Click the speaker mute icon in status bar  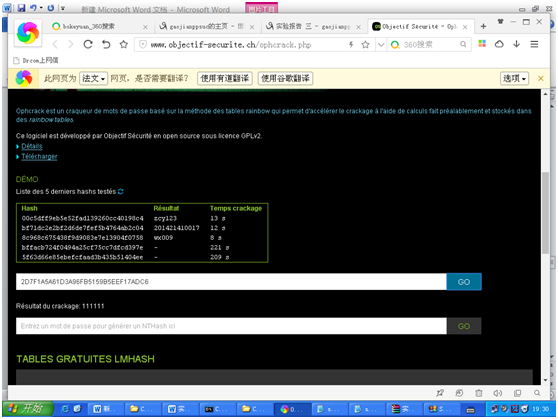click(498, 393)
